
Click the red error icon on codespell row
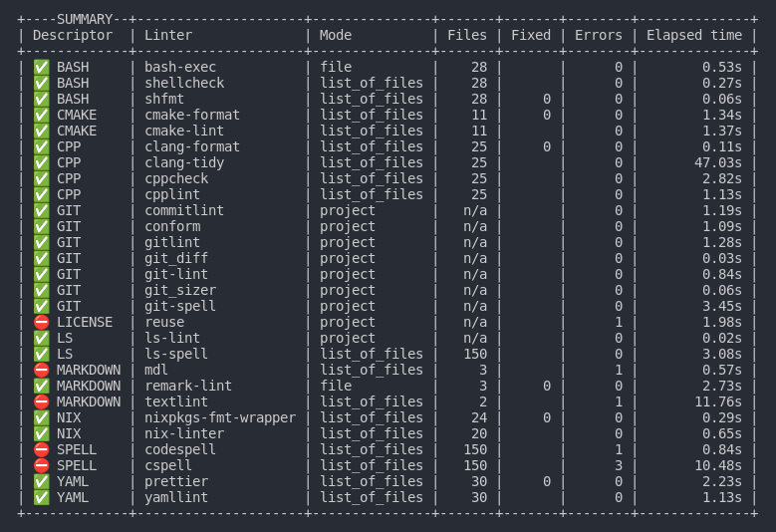(x=41, y=449)
